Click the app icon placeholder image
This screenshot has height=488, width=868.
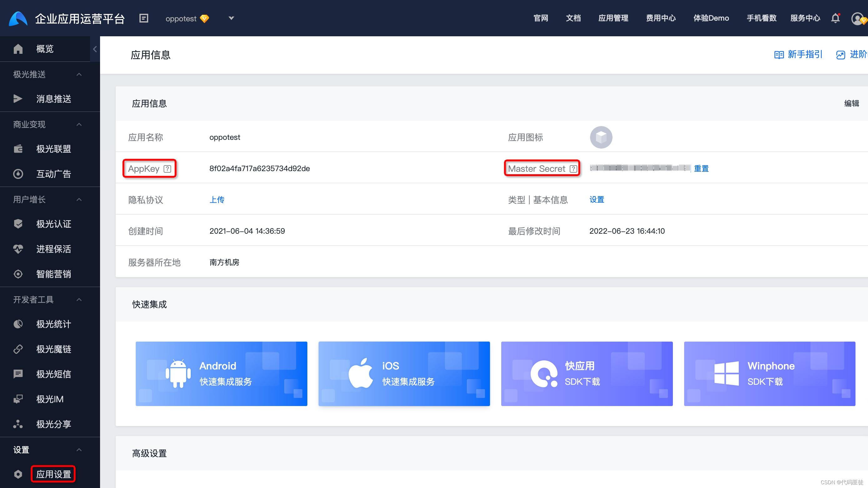click(x=601, y=138)
